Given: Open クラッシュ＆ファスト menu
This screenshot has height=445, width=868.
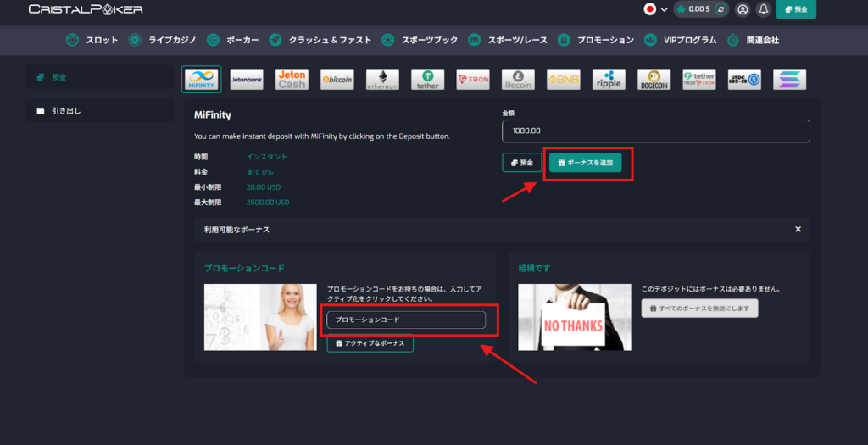Looking at the screenshot, I should (320, 40).
